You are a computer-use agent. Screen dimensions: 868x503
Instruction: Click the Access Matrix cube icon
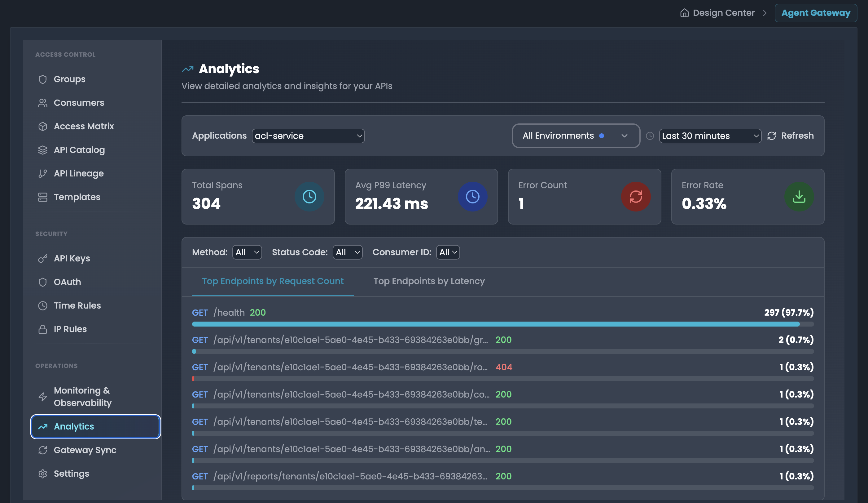point(43,127)
